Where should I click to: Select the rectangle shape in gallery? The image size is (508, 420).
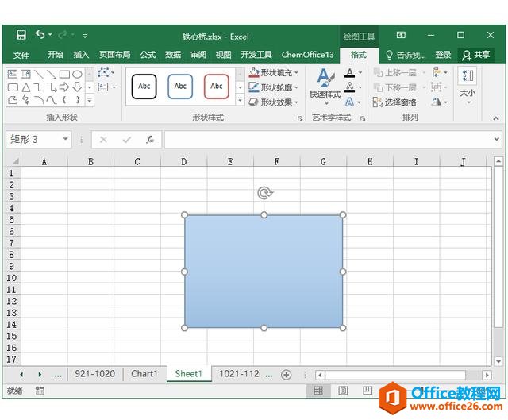coord(64,74)
